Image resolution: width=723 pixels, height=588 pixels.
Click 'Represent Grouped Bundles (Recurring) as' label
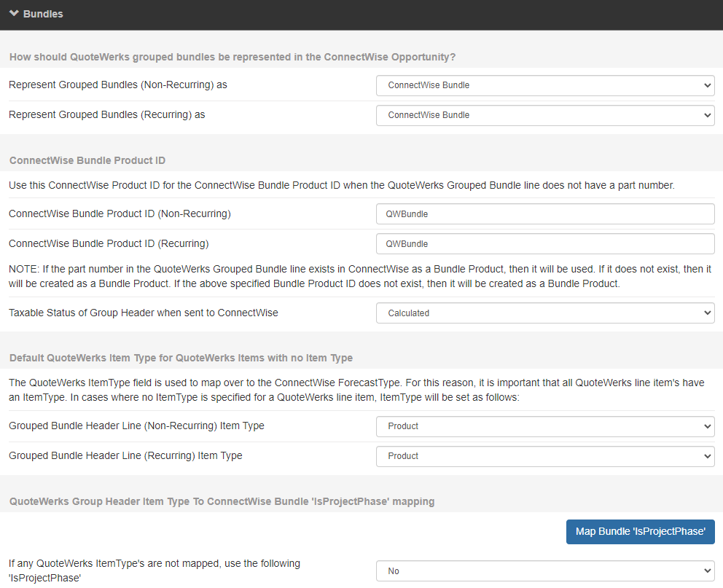click(x=107, y=115)
